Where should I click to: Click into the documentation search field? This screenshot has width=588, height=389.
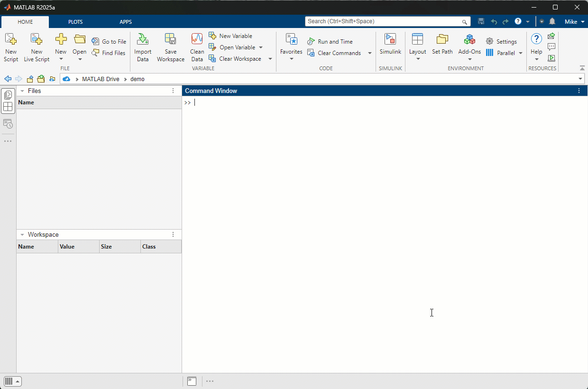(383, 21)
